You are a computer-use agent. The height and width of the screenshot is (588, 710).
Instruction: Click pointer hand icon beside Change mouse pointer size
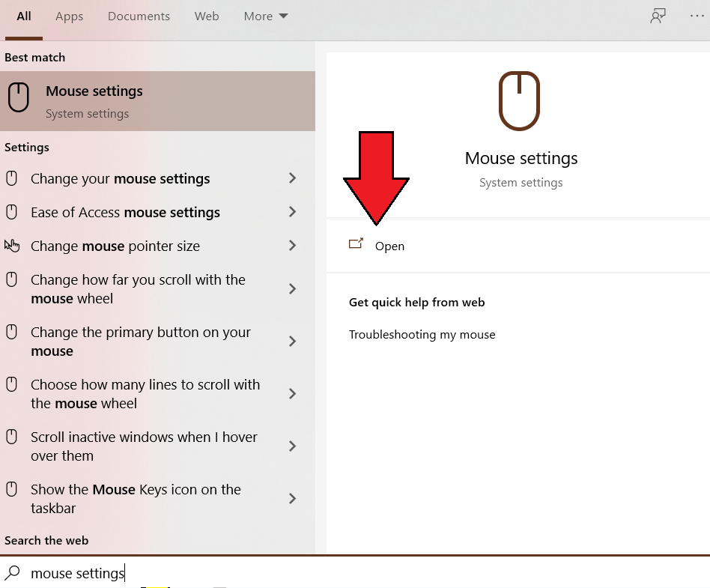click(x=12, y=246)
